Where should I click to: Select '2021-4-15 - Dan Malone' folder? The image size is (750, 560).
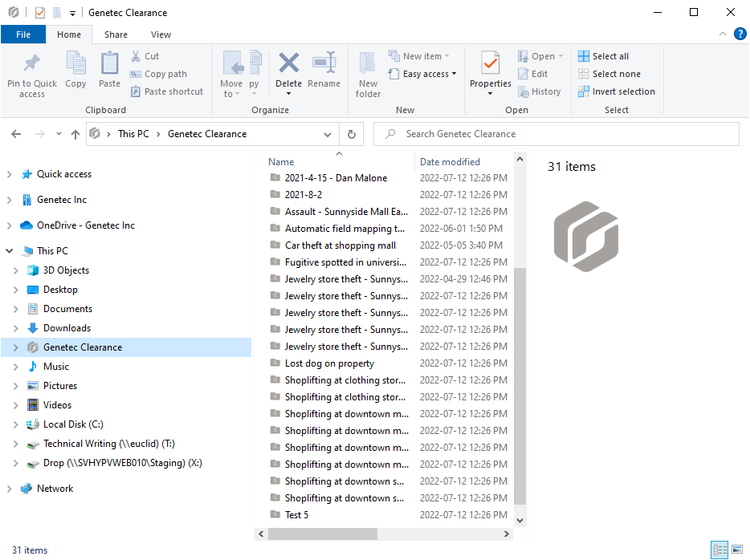(336, 178)
